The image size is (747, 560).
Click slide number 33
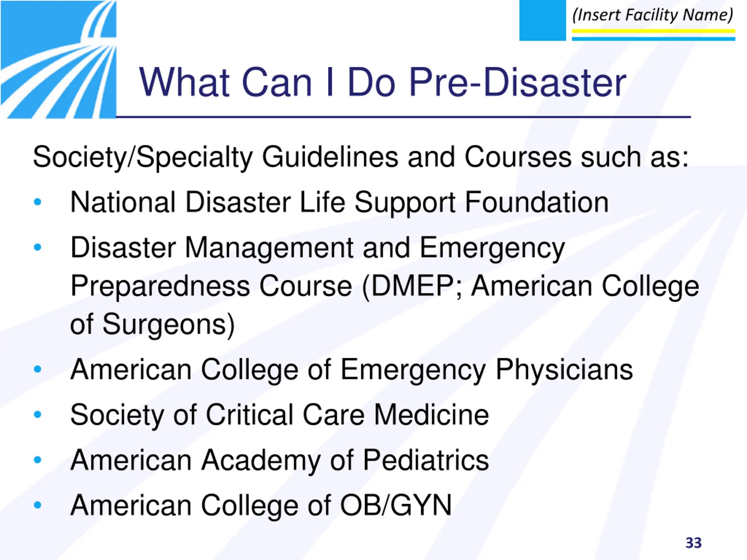[x=694, y=543]
